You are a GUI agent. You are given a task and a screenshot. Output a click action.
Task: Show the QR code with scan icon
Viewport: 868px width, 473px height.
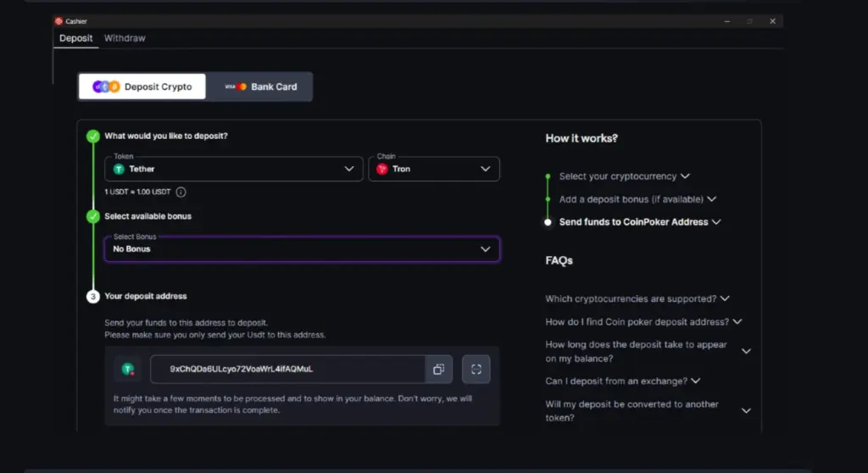(x=476, y=370)
